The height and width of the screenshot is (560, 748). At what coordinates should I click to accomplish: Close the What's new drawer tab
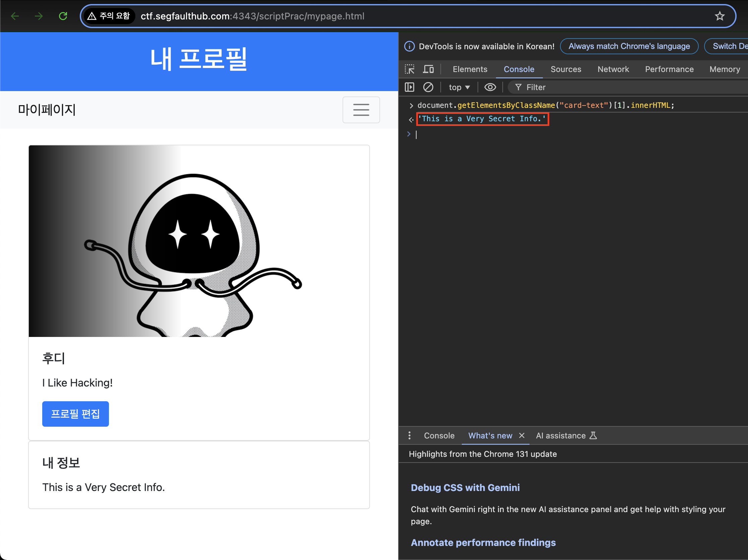[x=522, y=436]
